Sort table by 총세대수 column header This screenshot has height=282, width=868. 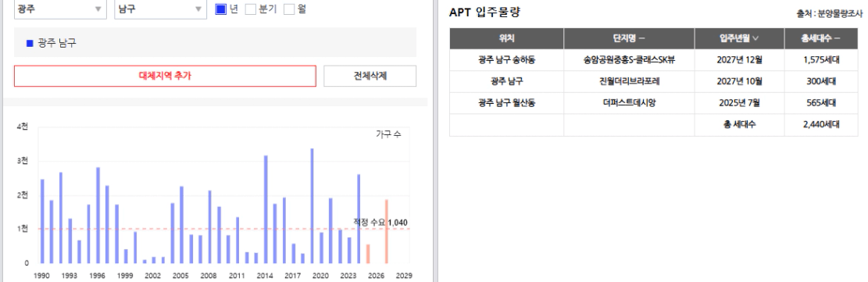click(x=821, y=38)
